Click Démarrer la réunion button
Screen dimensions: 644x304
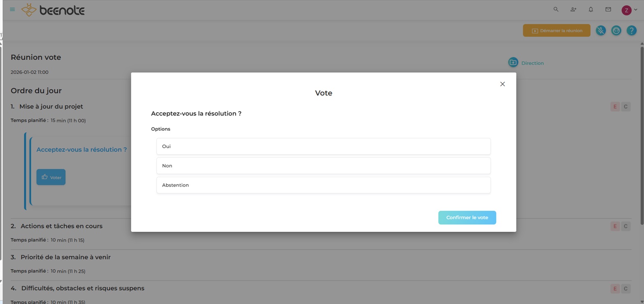pos(556,30)
